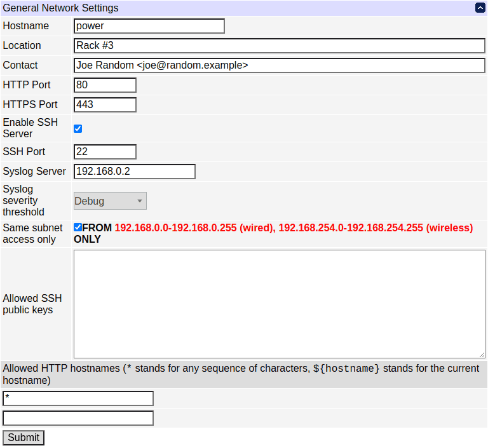
Task: Click inside Allowed SSH public keys textarea
Action: click(280, 304)
